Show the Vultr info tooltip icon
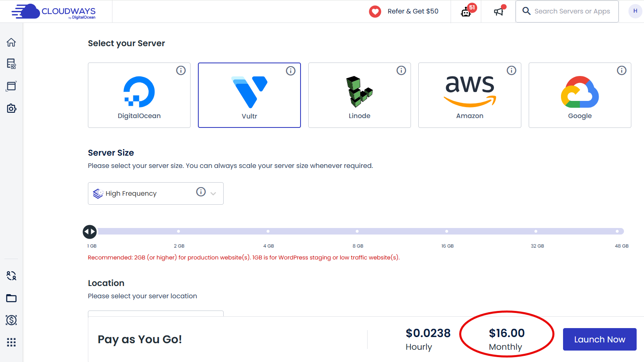 pos(291,71)
